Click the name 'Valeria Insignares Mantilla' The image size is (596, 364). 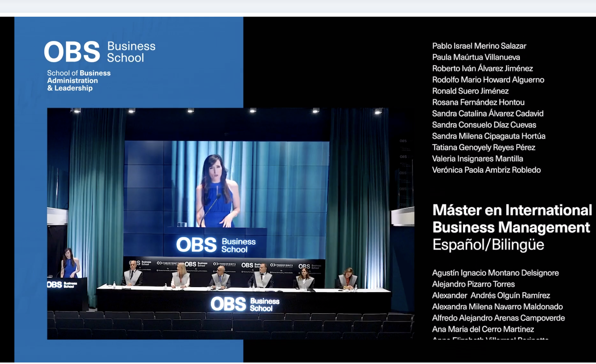pos(478,159)
